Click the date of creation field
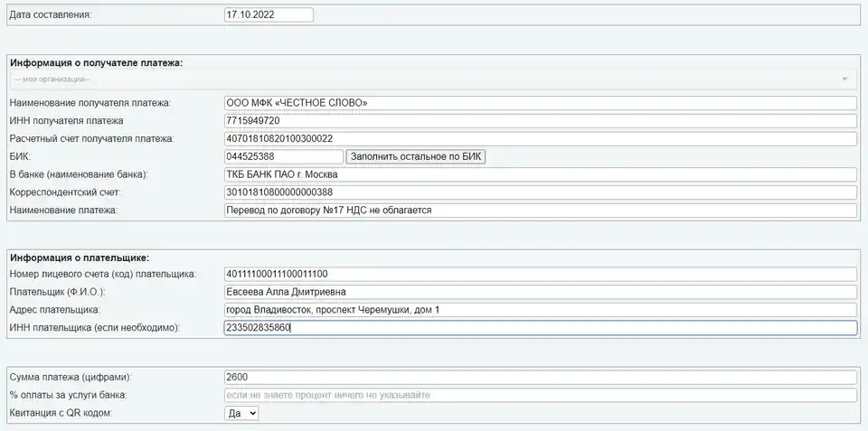868x431 pixels. 268,15
